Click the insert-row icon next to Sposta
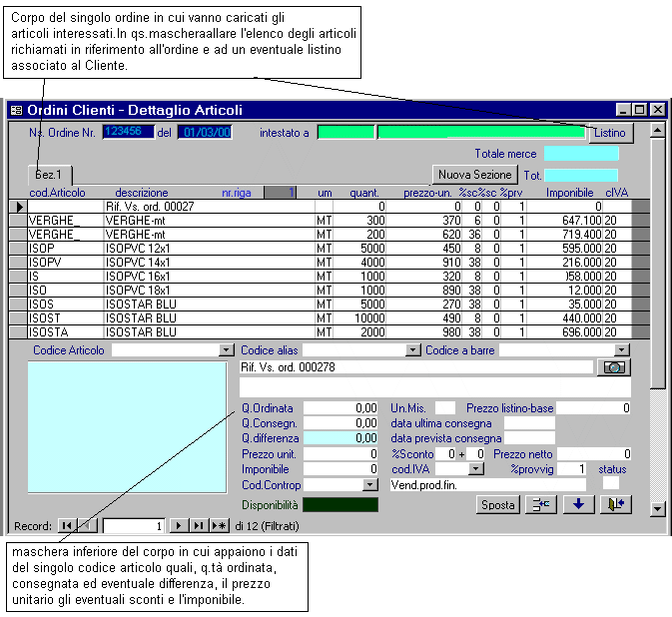The image size is (672, 617). 541,504
